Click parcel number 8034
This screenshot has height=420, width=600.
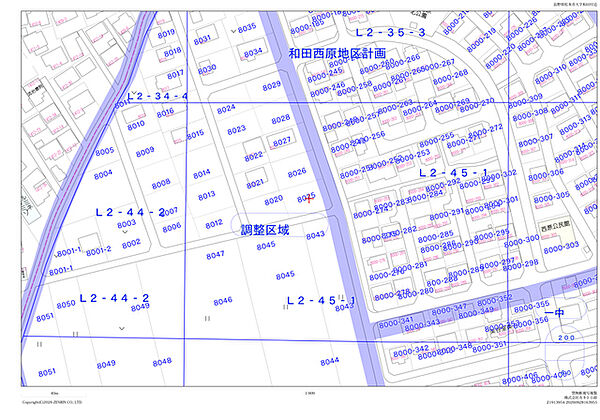(253, 52)
